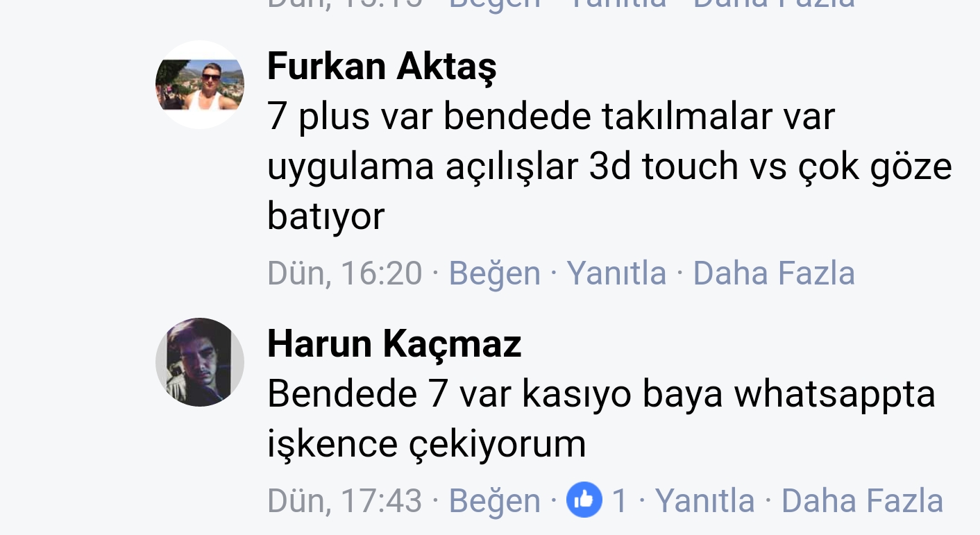This screenshot has height=535, width=980.
Task: Tap the cut-off Beğen link at the top
Action: click(x=495, y=4)
